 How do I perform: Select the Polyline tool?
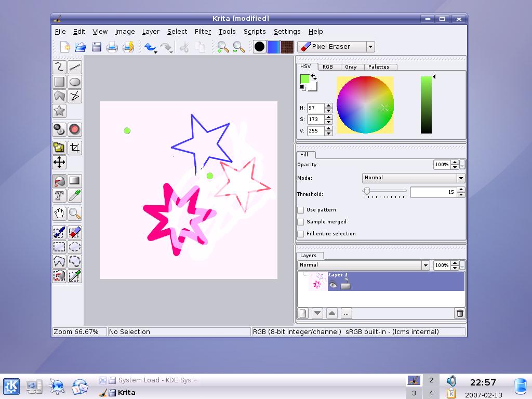point(75,96)
